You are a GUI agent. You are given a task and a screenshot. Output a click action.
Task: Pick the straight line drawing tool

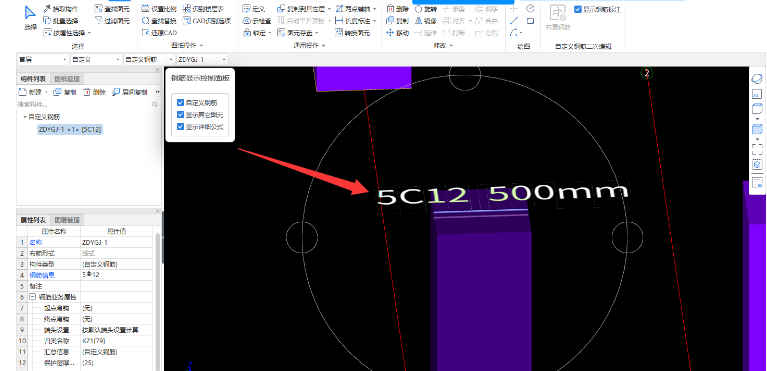coord(514,21)
